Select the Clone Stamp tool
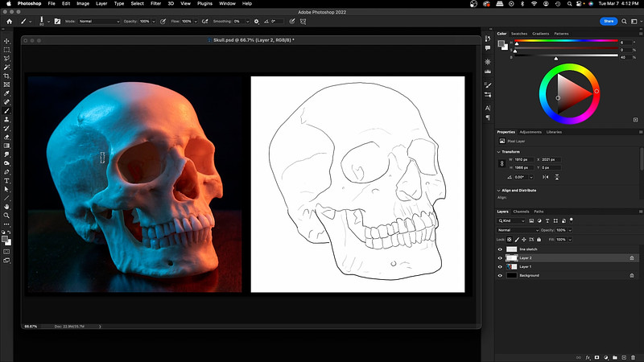Image resolution: width=644 pixels, height=362 pixels. (6, 119)
